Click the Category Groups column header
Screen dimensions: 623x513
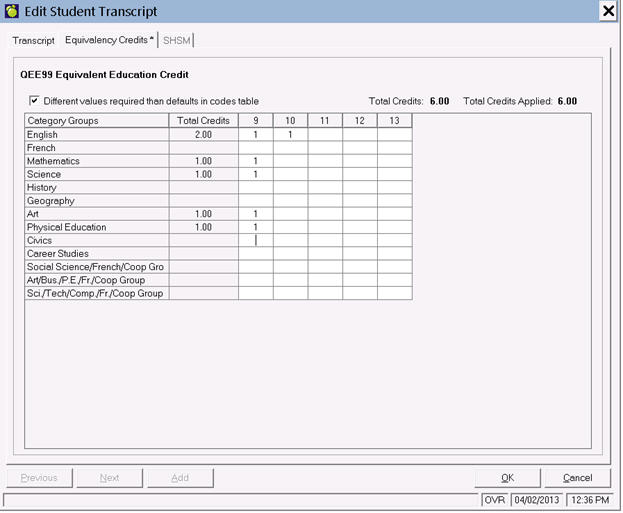tap(97, 121)
